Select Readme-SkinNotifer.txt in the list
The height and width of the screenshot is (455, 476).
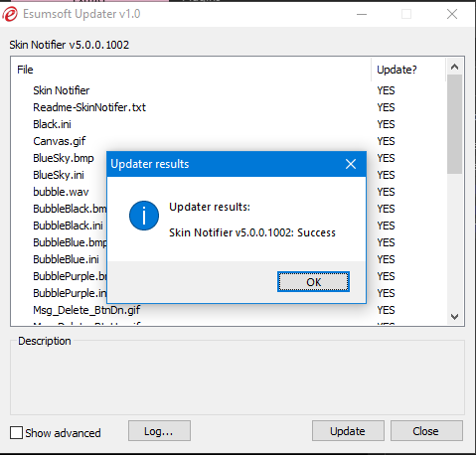89,107
